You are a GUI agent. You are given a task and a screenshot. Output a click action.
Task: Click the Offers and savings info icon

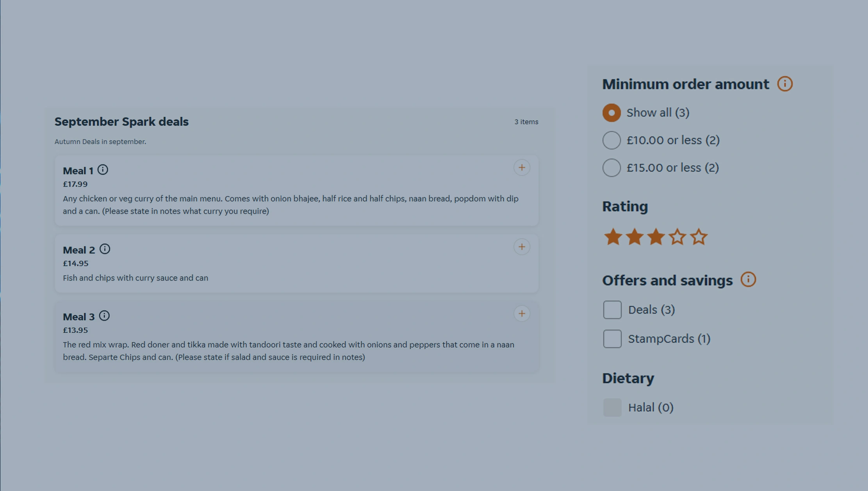(749, 280)
